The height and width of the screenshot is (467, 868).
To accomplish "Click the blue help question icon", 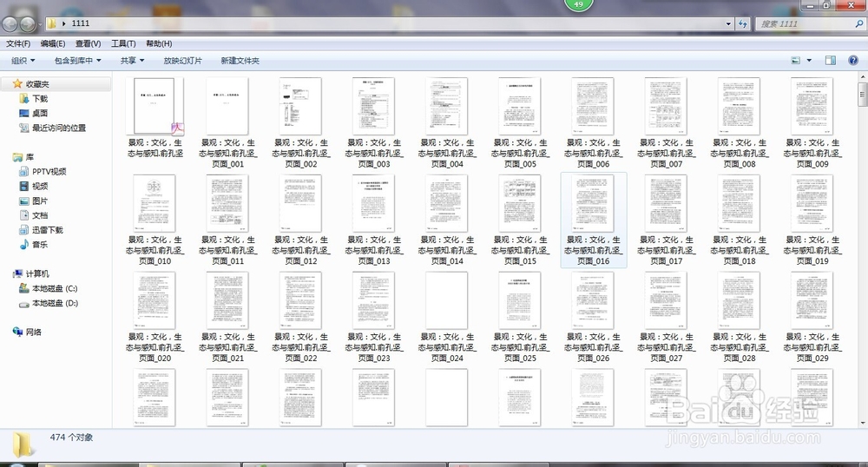I will (853, 60).
